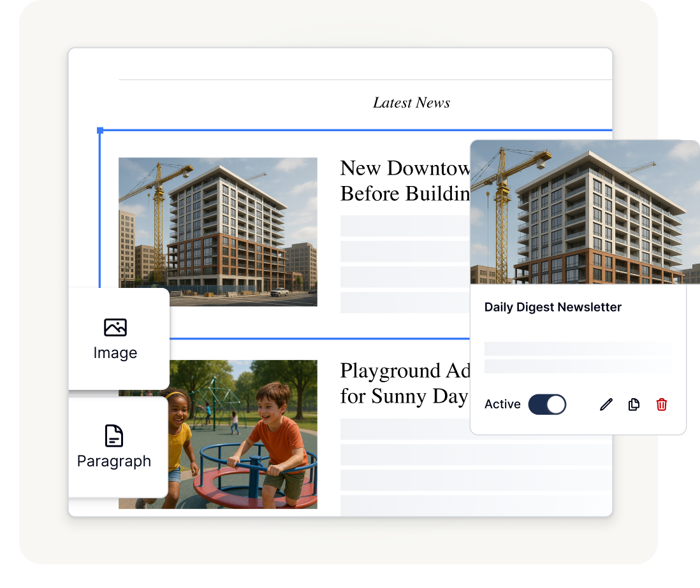
Task: Click the description placeholder in newsletter card
Action: point(578,349)
